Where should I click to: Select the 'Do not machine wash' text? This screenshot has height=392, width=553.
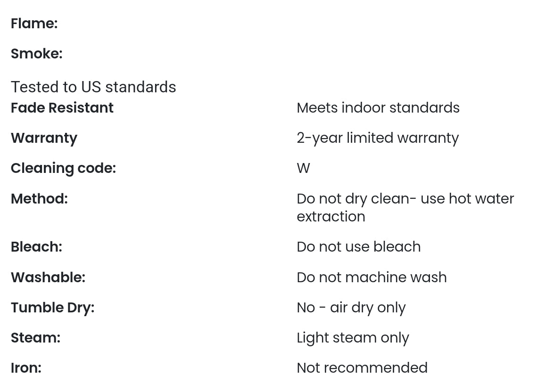coord(371,278)
